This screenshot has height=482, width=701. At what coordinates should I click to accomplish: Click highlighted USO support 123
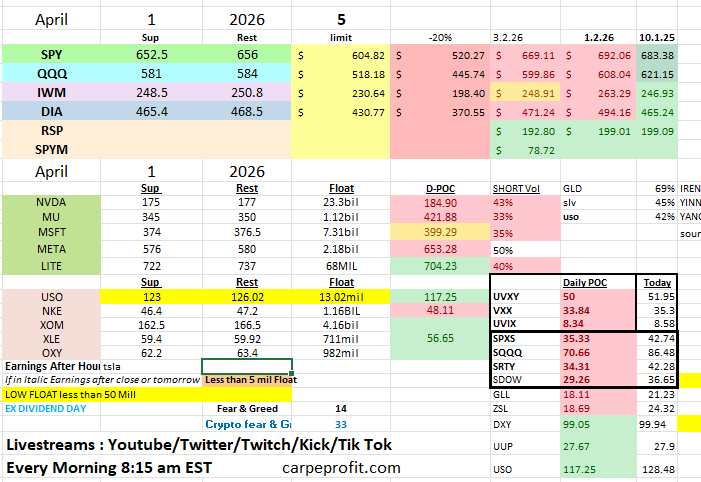152,297
